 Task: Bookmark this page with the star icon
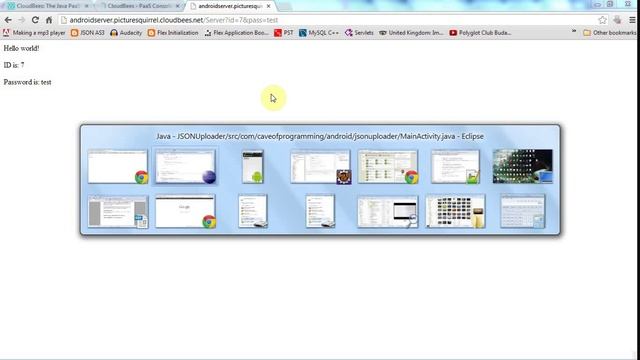pos(602,20)
